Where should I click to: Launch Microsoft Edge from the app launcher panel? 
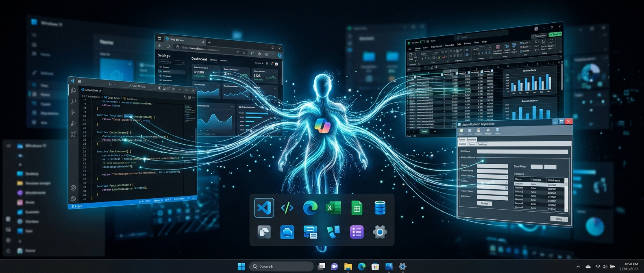click(x=310, y=208)
